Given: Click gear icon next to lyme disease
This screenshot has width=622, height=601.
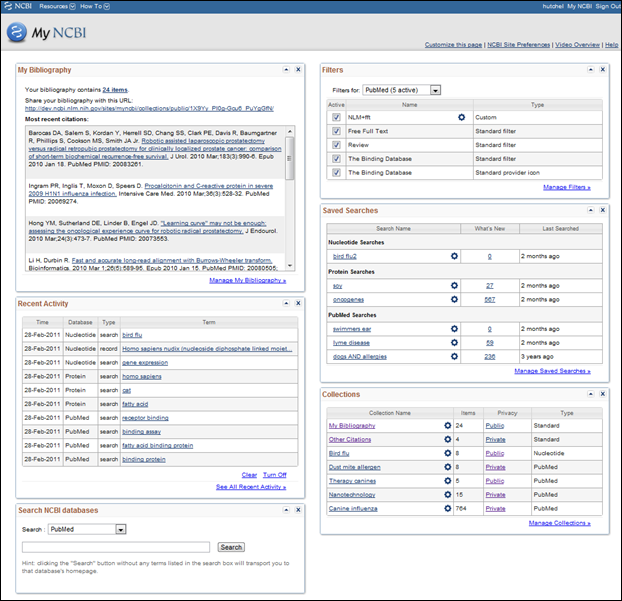Looking at the screenshot, I should (x=454, y=342).
